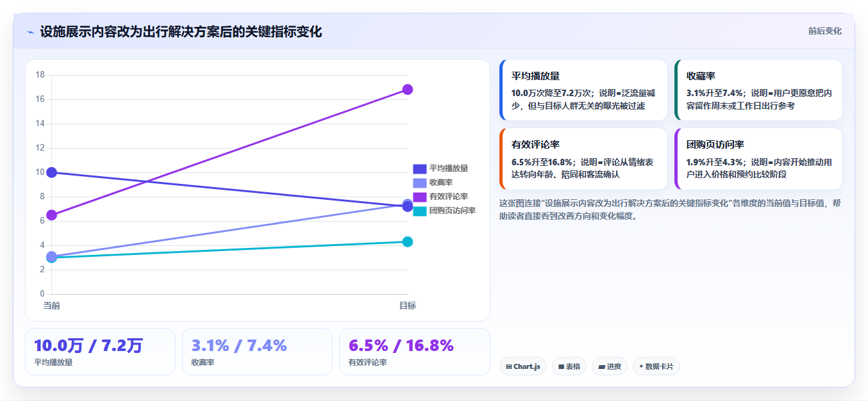Open the 平均播放量 description card
Screen dimensions: 868x401
(x=584, y=90)
